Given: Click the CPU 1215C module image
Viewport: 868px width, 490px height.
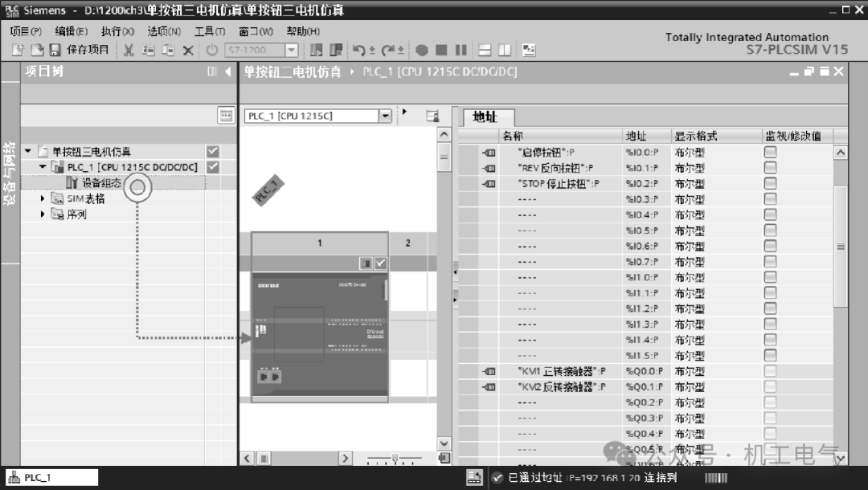Looking at the screenshot, I should pos(319,337).
